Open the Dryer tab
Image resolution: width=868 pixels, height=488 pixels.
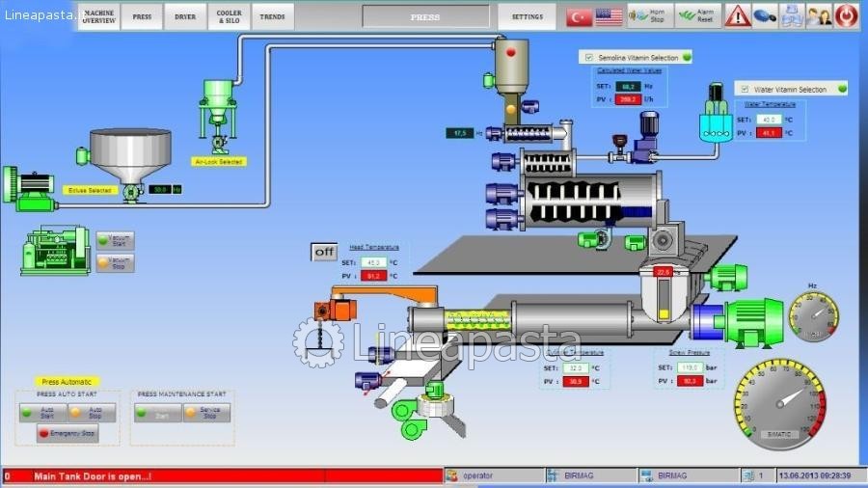pos(184,16)
